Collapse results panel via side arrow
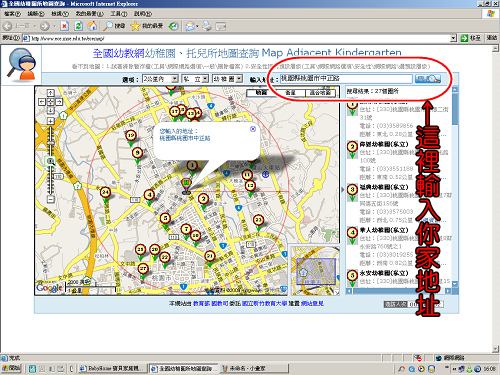The height and width of the screenshot is (375, 500). 342,190
